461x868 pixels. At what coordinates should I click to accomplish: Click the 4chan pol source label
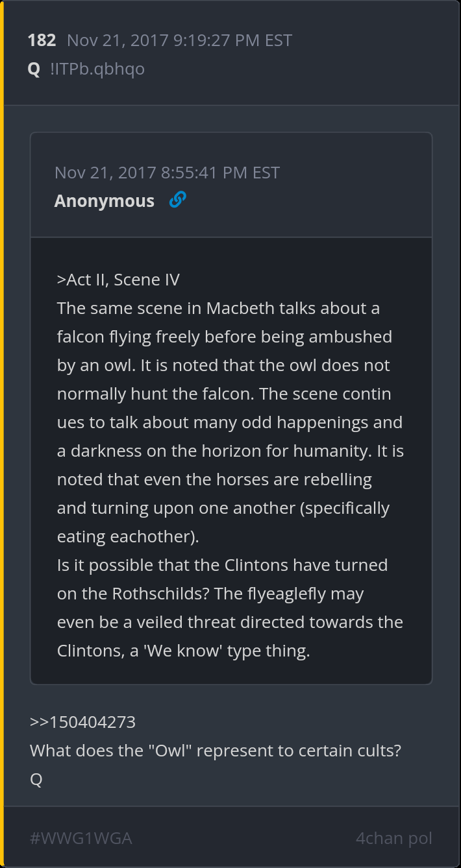(393, 838)
